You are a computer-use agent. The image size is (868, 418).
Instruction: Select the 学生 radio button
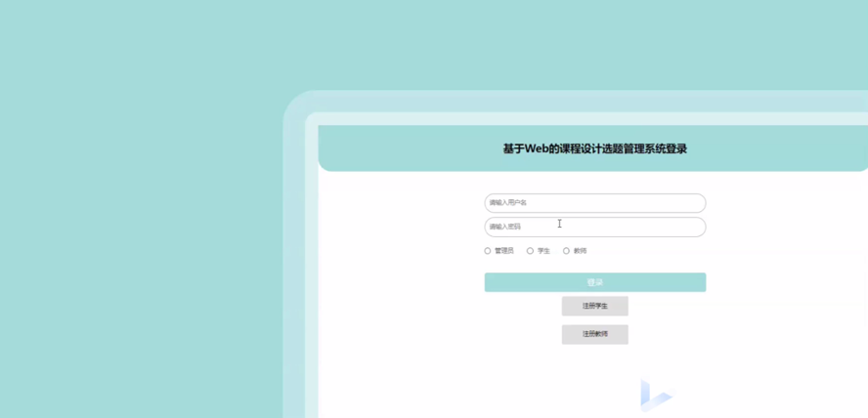(531, 251)
